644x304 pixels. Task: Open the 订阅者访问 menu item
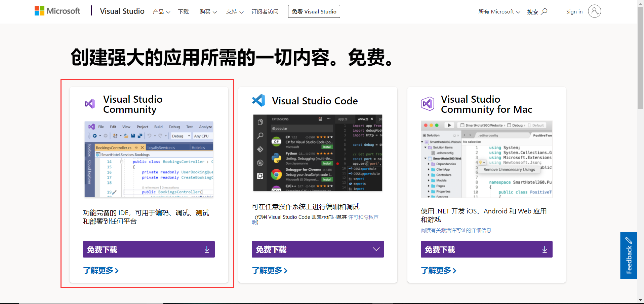tap(265, 11)
